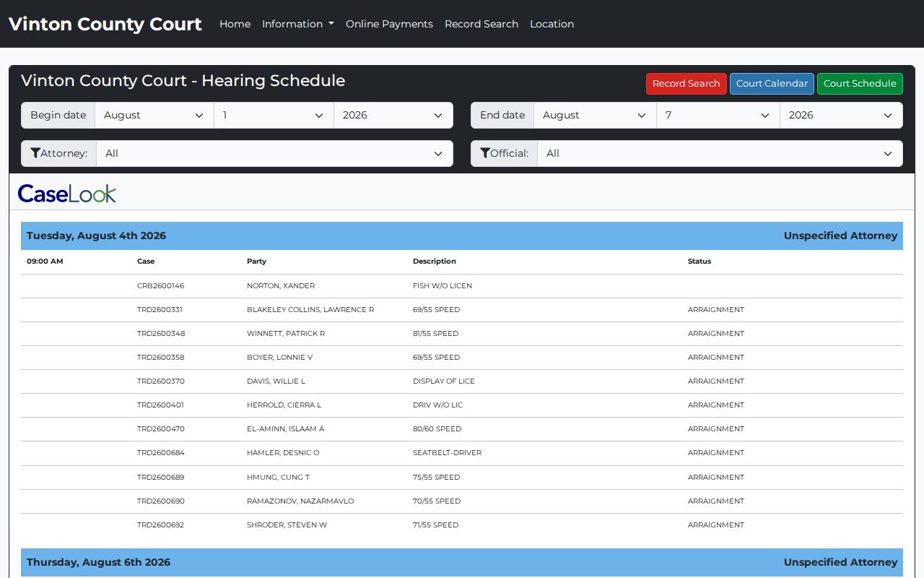This screenshot has height=578, width=924.
Task: Select case number TRD2600331
Action: click(x=160, y=309)
